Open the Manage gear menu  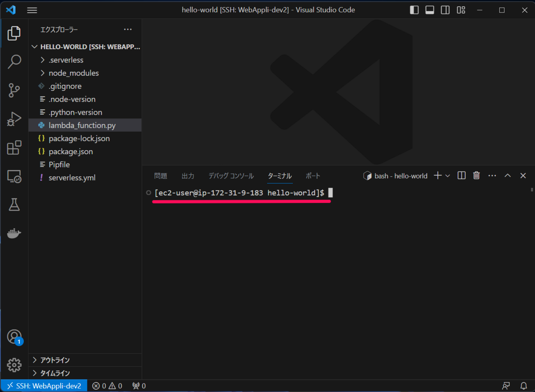pyautogui.click(x=14, y=365)
